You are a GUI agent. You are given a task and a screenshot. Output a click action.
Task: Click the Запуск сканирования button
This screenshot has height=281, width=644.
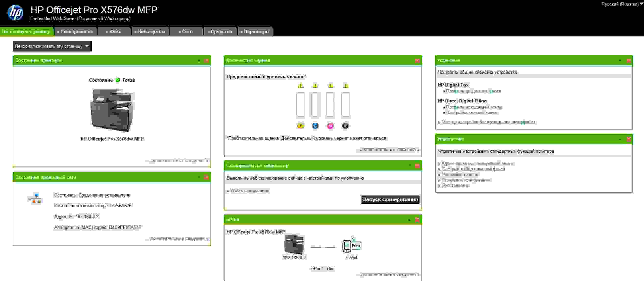(390, 199)
